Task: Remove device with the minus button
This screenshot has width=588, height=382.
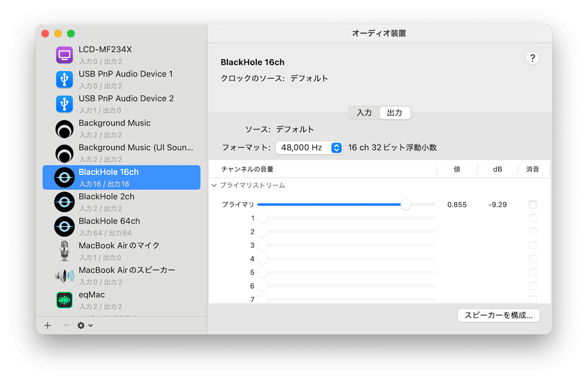Action: point(66,326)
